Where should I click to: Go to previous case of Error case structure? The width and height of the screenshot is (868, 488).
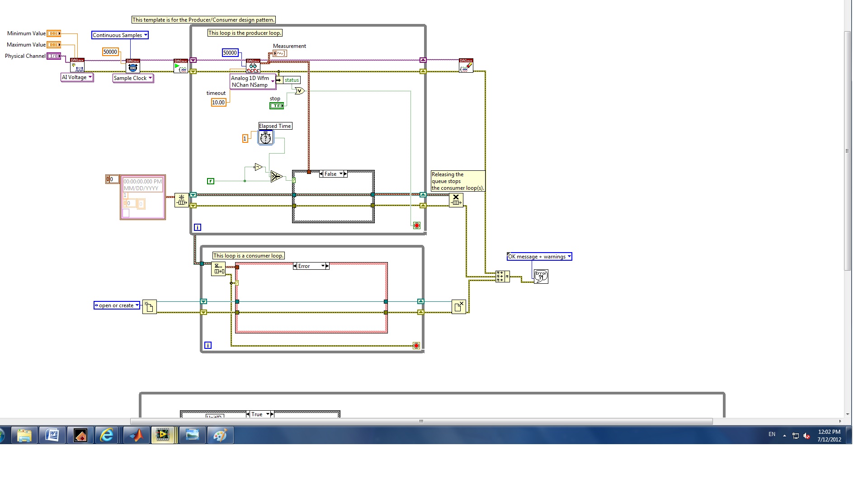[295, 266]
